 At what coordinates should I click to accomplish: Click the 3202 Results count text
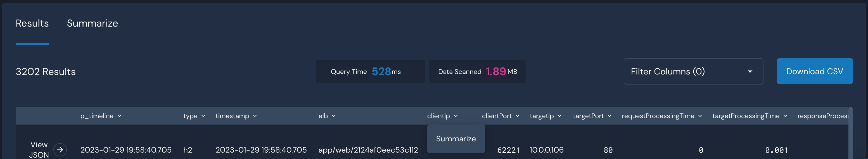pos(46,72)
